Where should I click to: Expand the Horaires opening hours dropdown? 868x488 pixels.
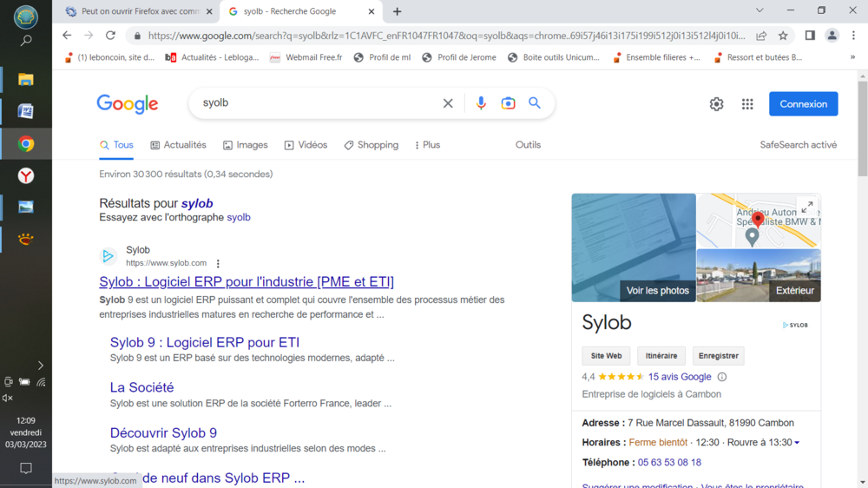[797, 443]
